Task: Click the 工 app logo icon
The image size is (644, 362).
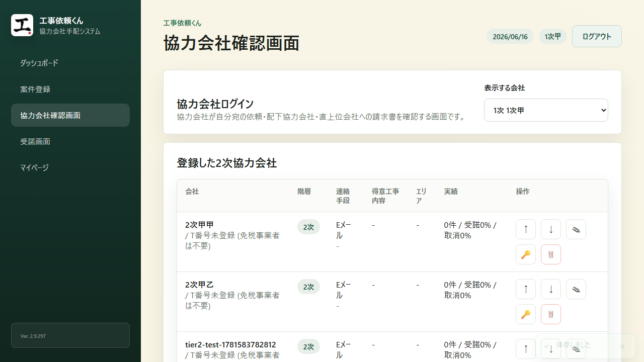Action: (x=22, y=25)
